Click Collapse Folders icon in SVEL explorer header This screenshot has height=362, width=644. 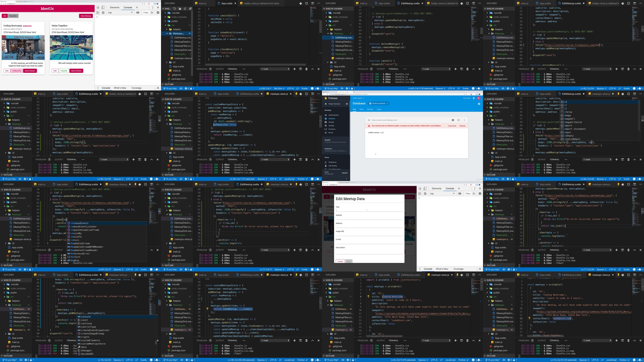click(190, 8)
